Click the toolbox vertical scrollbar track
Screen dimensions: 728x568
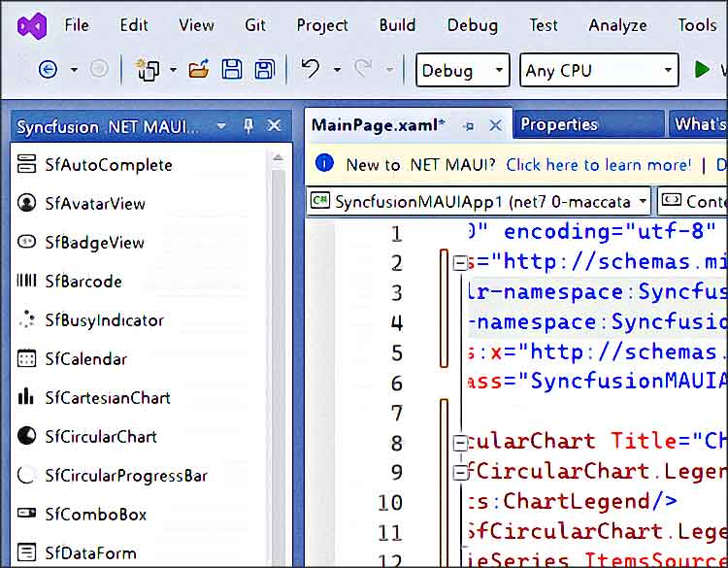point(279,367)
